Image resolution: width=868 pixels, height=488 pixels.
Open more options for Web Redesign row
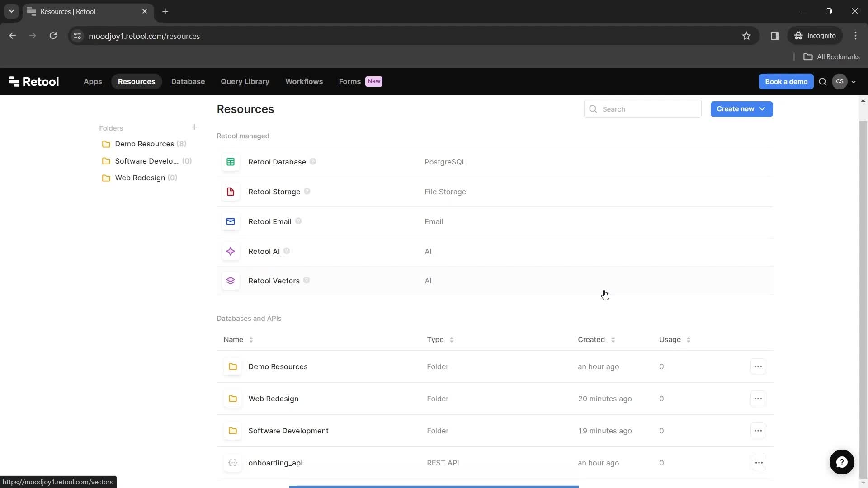click(x=758, y=399)
